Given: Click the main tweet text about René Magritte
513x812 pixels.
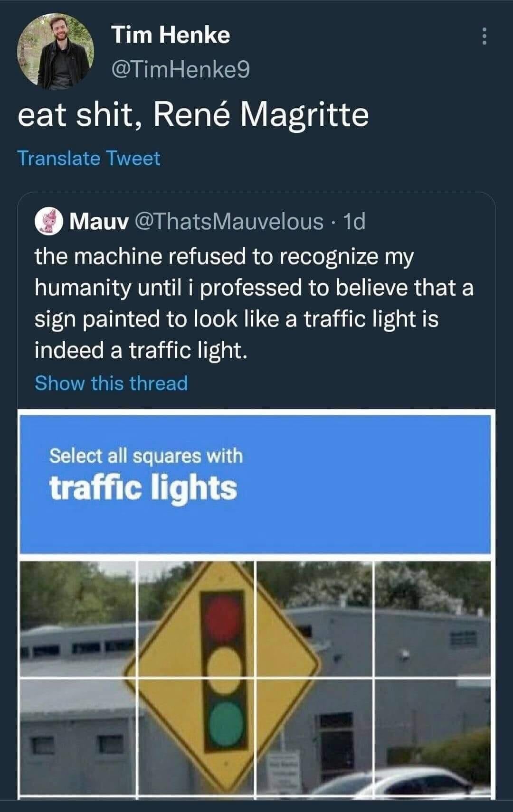Looking at the screenshot, I should [x=193, y=116].
